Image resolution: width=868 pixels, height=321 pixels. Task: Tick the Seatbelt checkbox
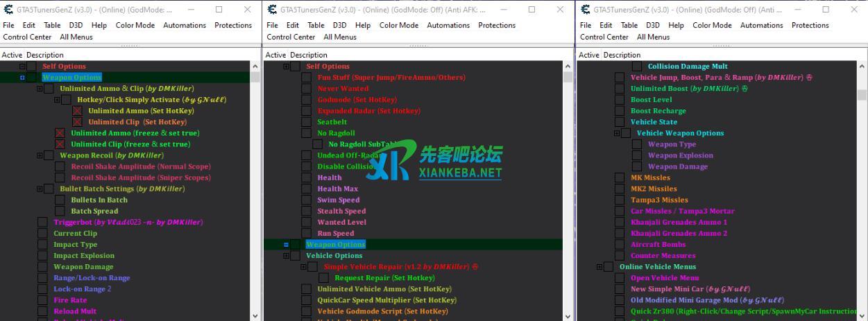click(306, 122)
